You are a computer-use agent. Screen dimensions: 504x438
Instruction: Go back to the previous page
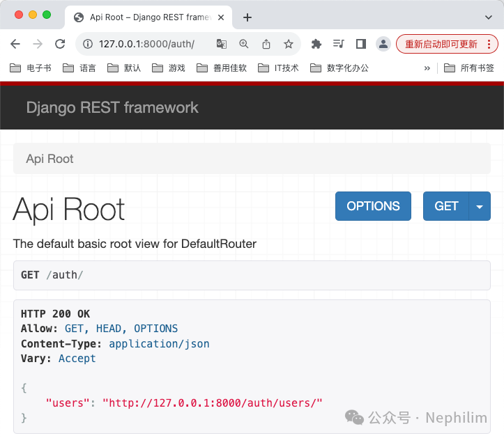(15, 44)
